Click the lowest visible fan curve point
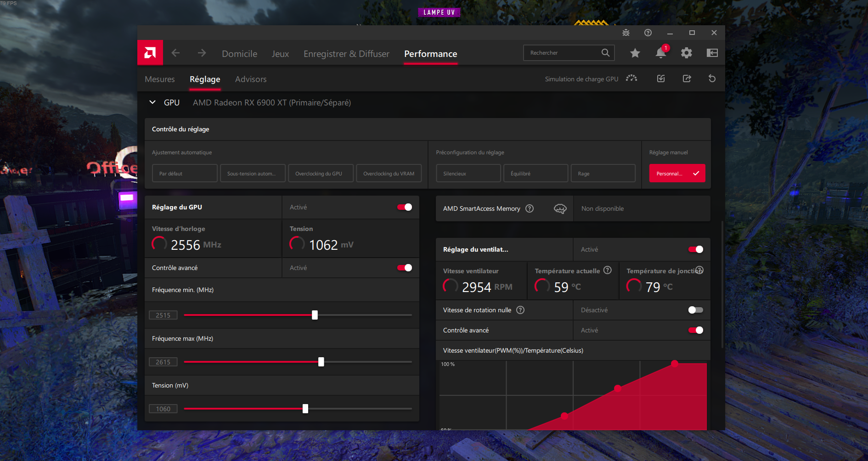This screenshot has height=461, width=868. 564,416
